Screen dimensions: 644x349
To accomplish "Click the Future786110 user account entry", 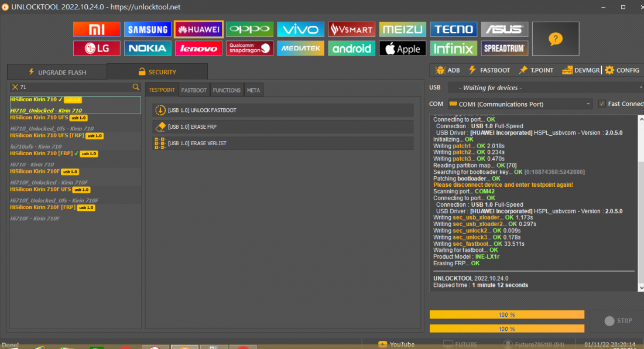I will [534, 344].
